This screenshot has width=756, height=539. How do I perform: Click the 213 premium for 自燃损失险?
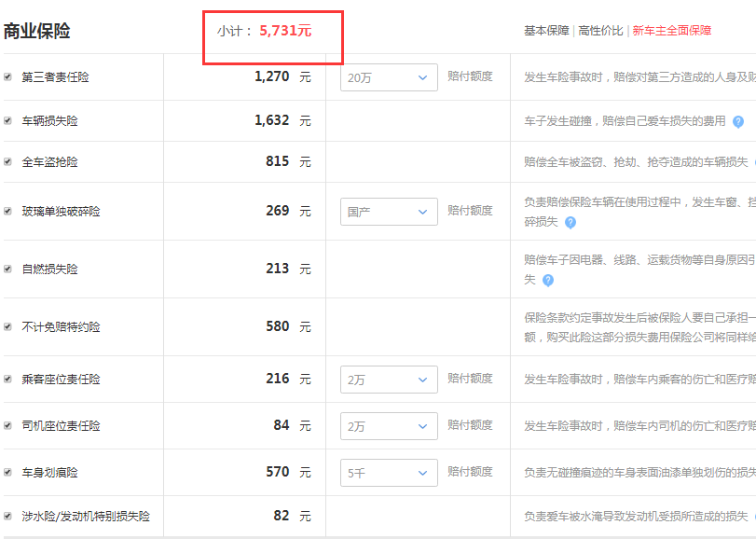tap(277, 268)
